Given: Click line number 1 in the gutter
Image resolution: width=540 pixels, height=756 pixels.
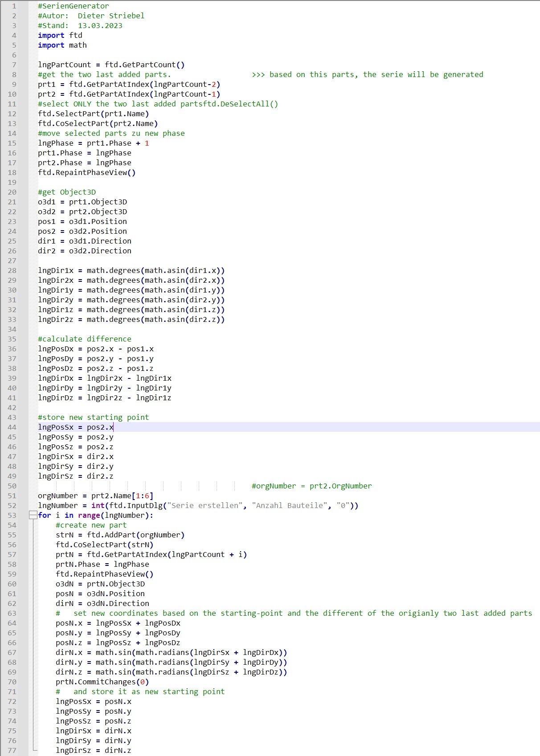Looking at the screenshot, I should [x=14, y=6].
